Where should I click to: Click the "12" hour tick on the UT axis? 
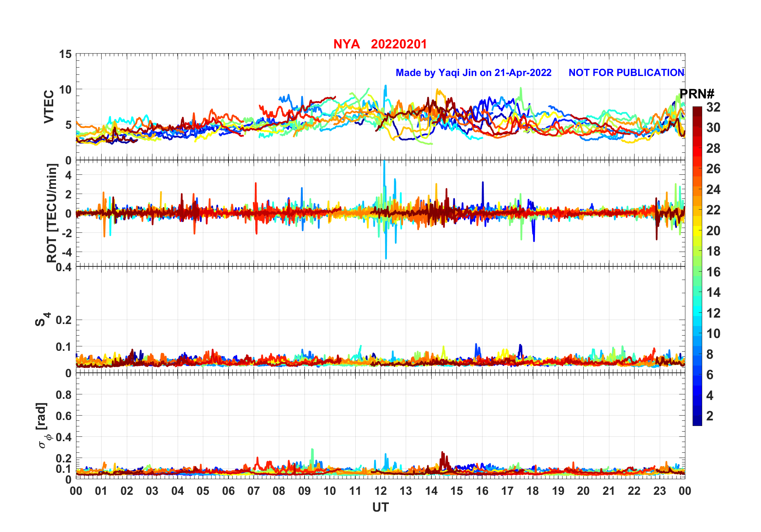pyautogui.click(x=380, y=491)
